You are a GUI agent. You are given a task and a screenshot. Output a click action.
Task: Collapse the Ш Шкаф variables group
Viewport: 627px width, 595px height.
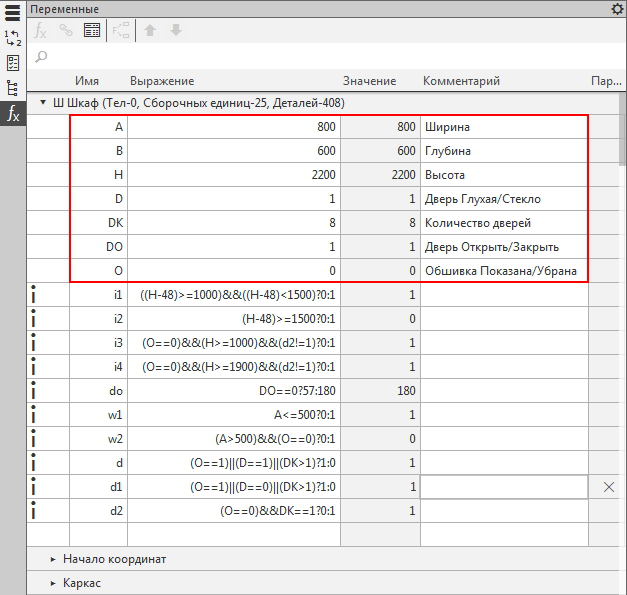(43, 102)
